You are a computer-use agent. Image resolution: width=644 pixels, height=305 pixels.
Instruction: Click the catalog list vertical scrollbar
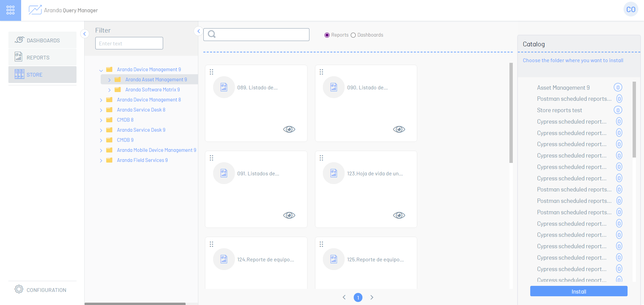(634, 120)
